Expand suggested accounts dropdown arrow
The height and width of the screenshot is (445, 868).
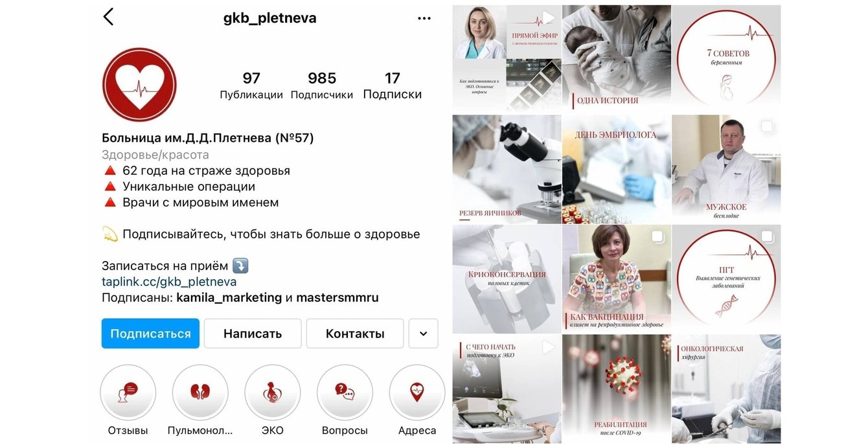click(x=424, y=334)
